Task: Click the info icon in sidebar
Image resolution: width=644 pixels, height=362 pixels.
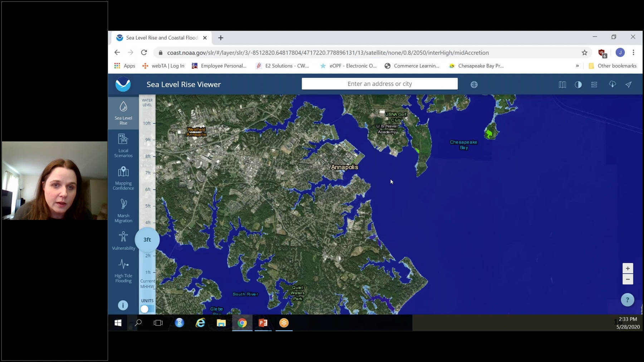Action: (123, 305)
